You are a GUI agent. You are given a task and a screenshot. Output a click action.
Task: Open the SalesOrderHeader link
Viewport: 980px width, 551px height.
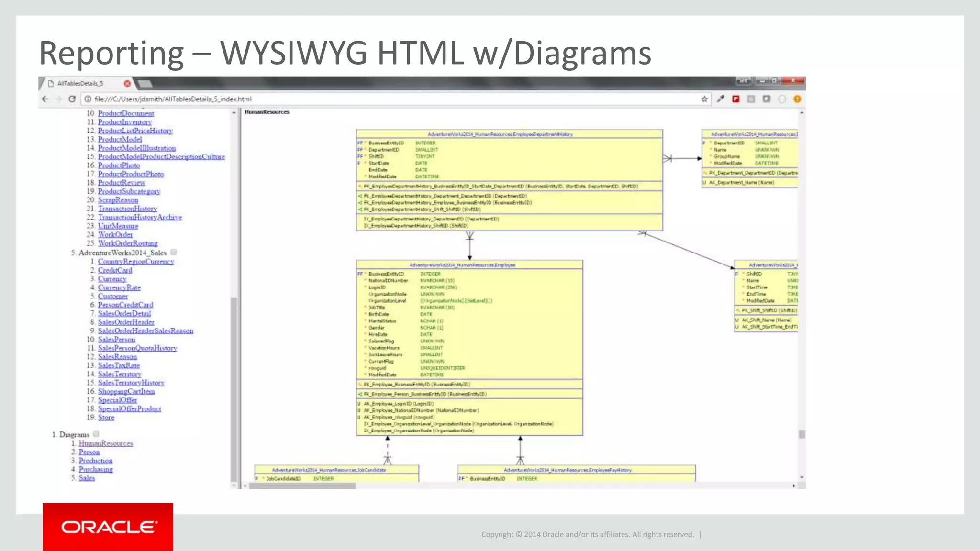click(126, 322)
